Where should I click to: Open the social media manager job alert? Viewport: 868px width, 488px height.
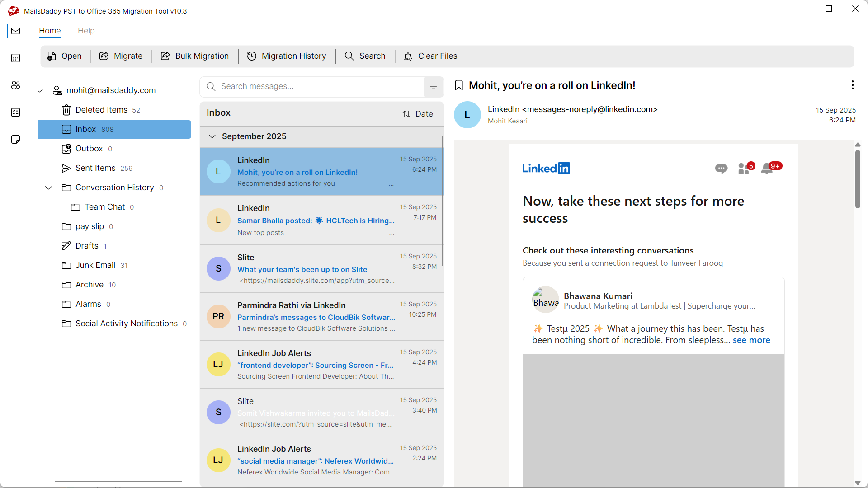click(321, 460)
